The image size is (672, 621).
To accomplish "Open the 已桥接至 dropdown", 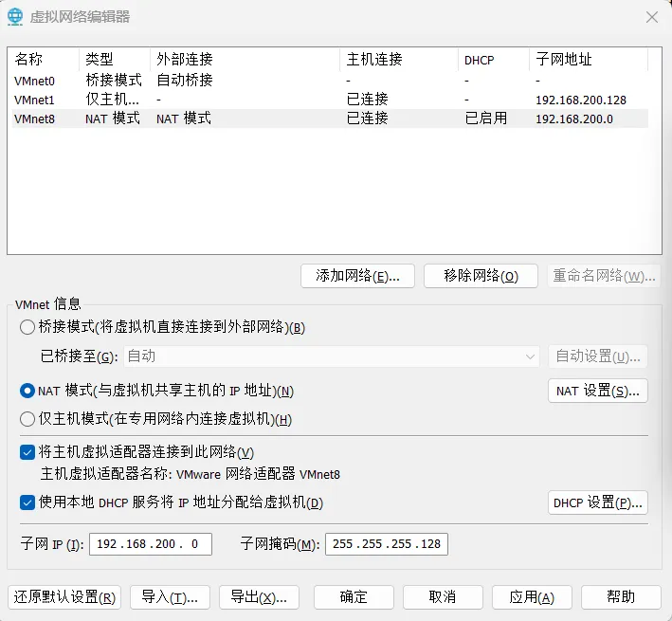I will 332,356.
